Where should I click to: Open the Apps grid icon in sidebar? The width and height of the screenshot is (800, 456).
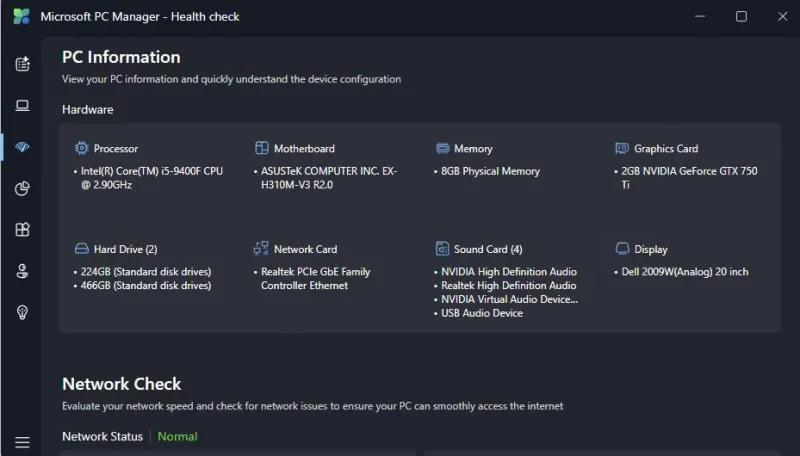click(x=22, y=230)
